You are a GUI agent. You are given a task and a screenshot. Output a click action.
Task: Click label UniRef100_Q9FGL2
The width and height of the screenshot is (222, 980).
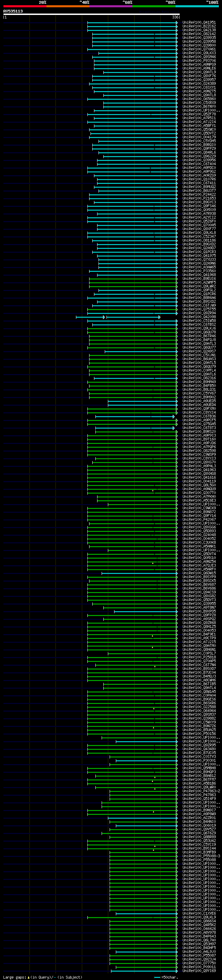tap(199, 290)
